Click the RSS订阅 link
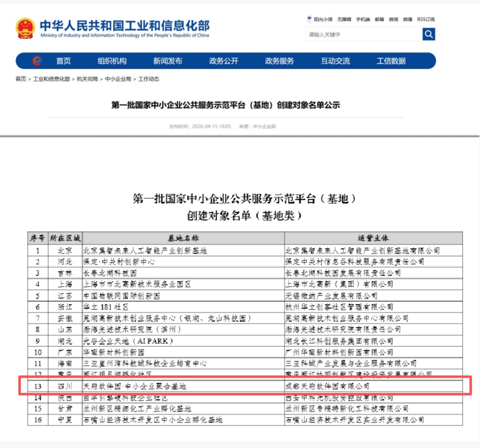The height and width of the screenshot is (448, 480). (426, 19)
